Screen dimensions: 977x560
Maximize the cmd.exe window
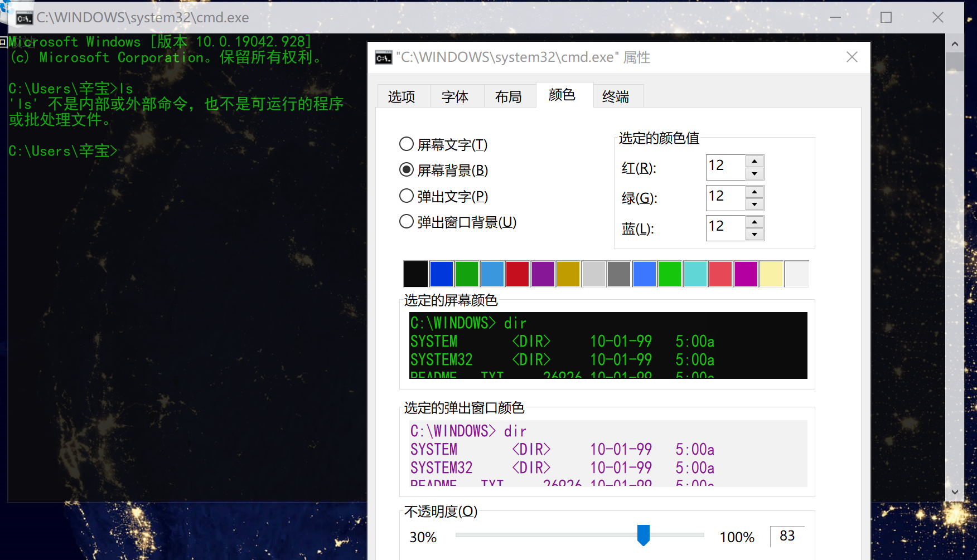[886, 18]
